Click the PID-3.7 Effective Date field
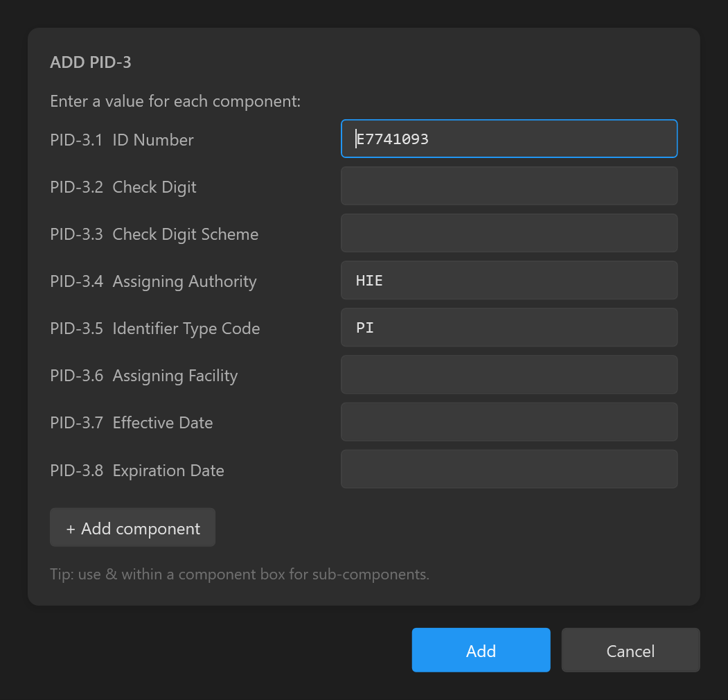 pos(509,422)
